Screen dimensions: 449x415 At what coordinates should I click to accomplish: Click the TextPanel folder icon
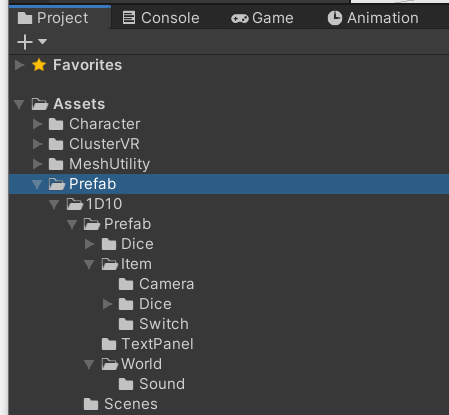tap(109, 344)
